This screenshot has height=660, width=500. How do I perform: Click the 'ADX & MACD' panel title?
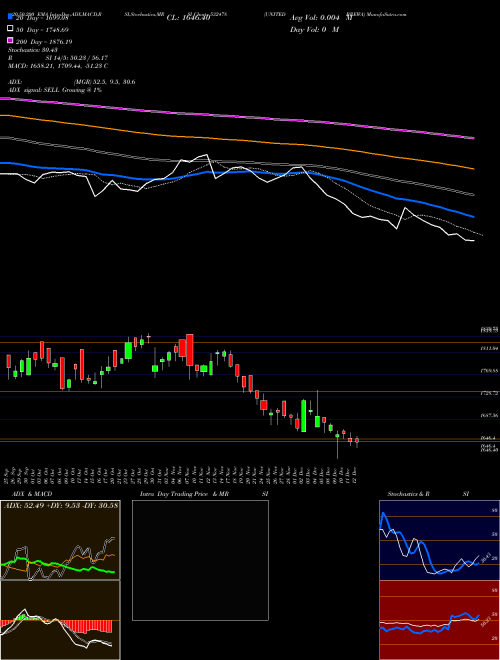[32, 494]
